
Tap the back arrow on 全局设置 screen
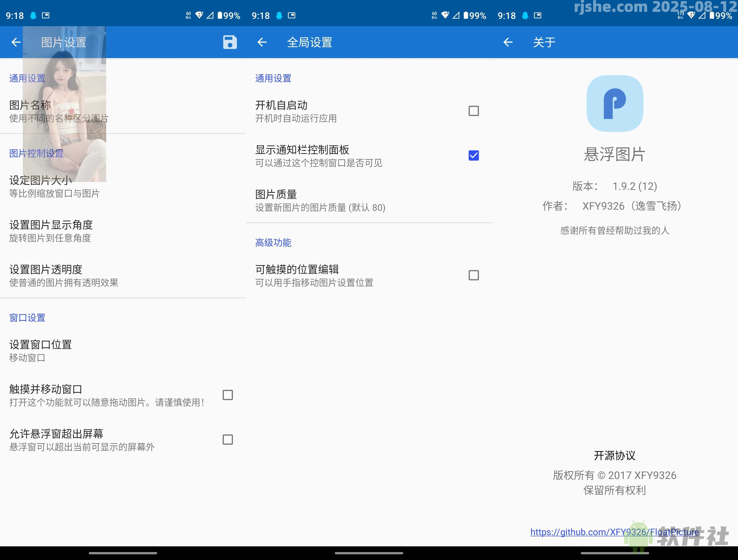(x=262, y=42)
